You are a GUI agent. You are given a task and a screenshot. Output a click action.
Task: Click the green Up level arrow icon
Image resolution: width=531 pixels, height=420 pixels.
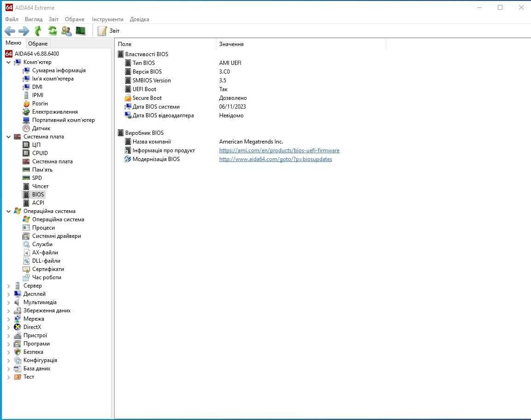[x=38, y=31]
